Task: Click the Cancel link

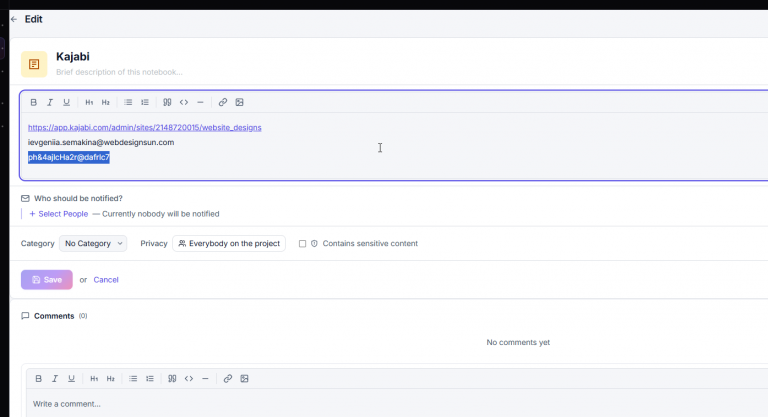Action: tap(106, 280)
